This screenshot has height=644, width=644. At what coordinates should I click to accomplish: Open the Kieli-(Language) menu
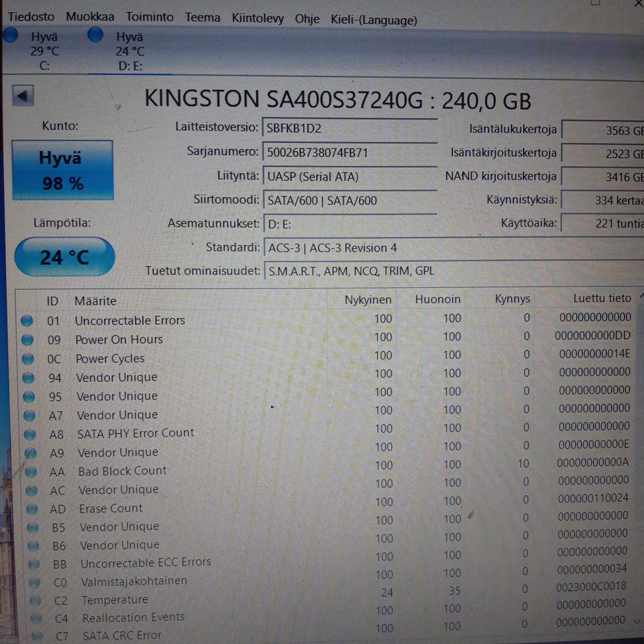(x=374, y=19)
